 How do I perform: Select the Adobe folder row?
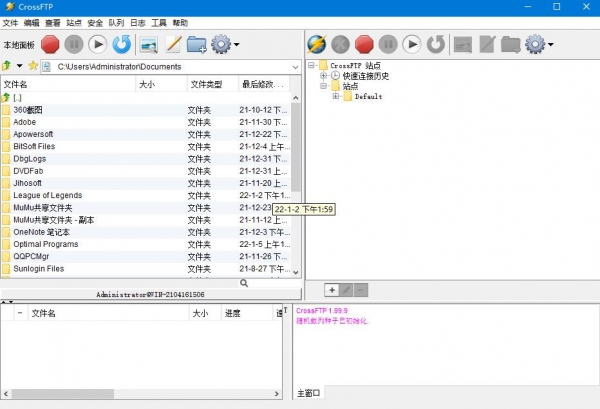point(145,122)
